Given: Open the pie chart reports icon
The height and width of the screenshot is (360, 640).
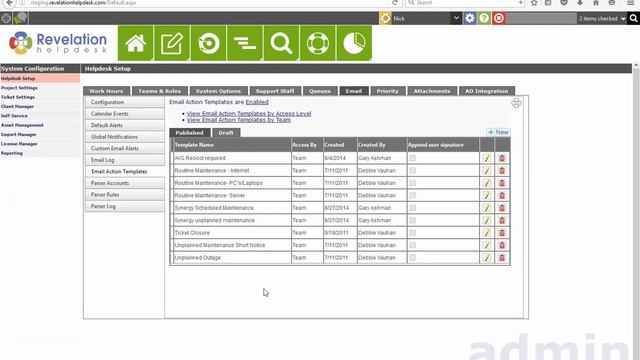Looking at the screenshot, I should point(354,43).
